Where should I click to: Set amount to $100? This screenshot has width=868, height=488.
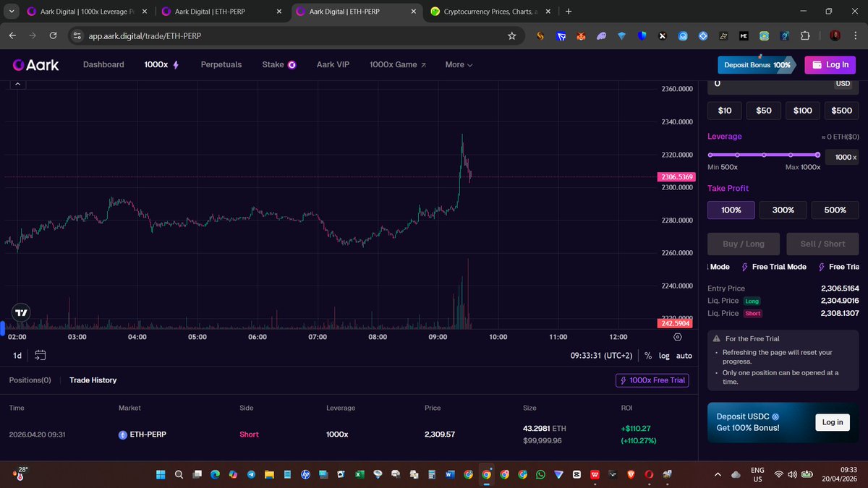pyautogui.click(x=803, y=111)
